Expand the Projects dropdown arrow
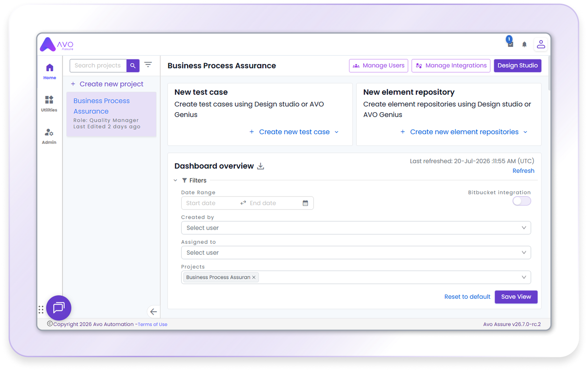 pyautogui.click(x=524, y=277)
